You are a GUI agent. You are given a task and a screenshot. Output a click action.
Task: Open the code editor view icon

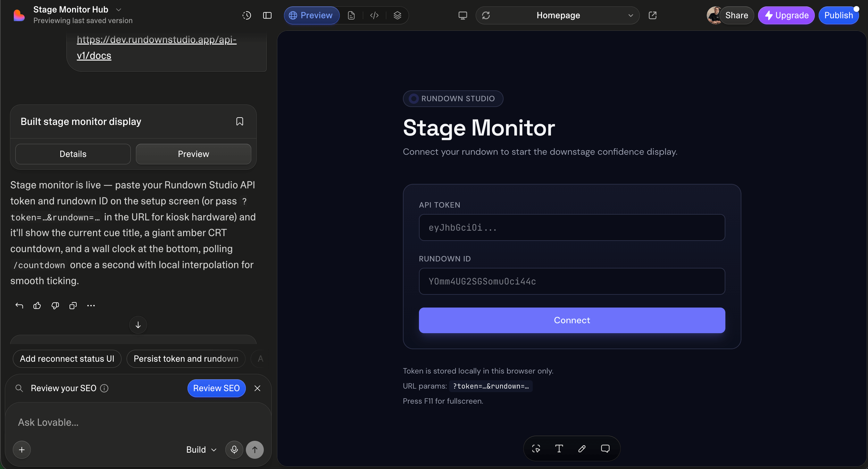[374, 15]
